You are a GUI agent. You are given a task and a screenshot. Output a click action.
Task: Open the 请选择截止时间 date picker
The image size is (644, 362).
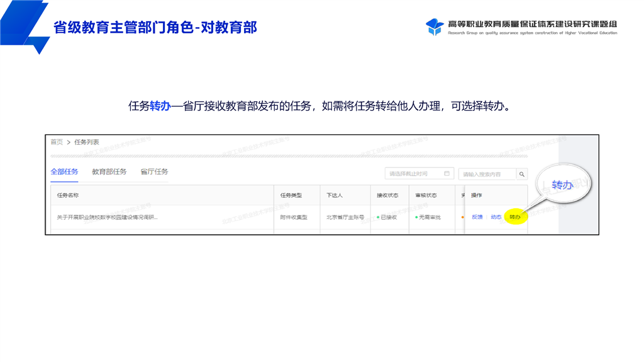(415, 174)
